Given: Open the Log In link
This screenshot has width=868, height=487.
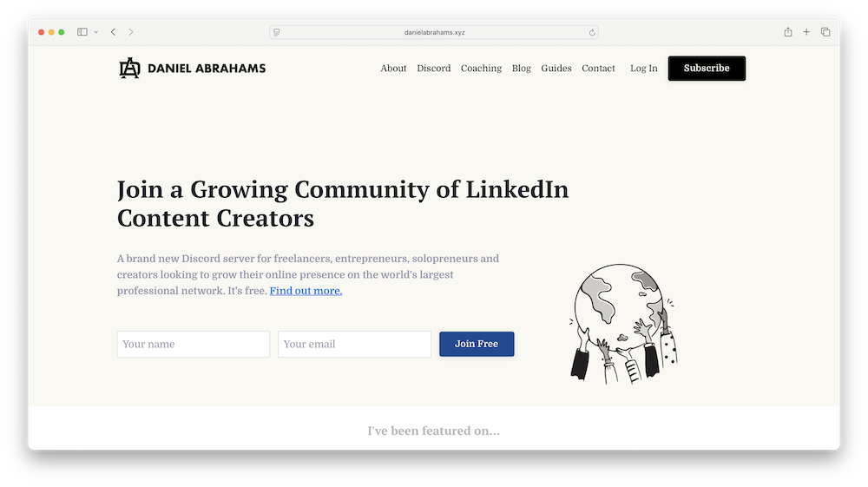Looking at the screenshot, I should (x=644, y=68).
